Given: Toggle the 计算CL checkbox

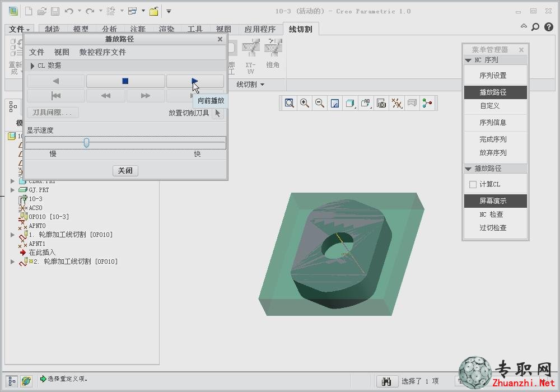Looking at the screenshot, I should [x=473, y=184].
